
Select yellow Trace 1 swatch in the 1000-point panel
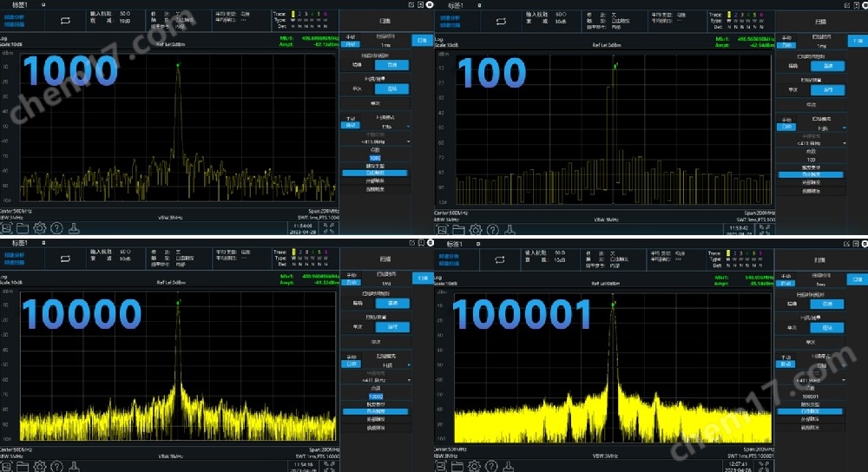tap(293, 14)
